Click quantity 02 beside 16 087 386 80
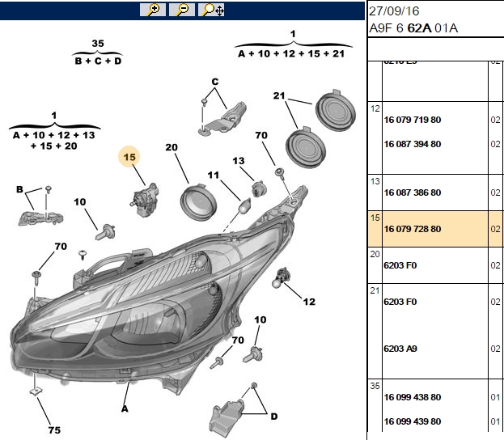The width and height of the screenshot is (504, 440). pos(495,192)
